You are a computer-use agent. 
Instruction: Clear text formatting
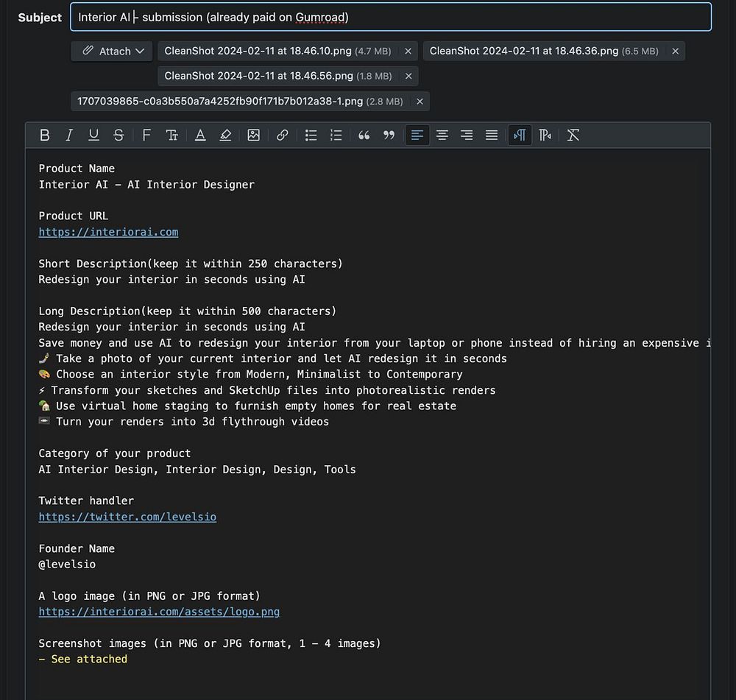coord(573,135)
